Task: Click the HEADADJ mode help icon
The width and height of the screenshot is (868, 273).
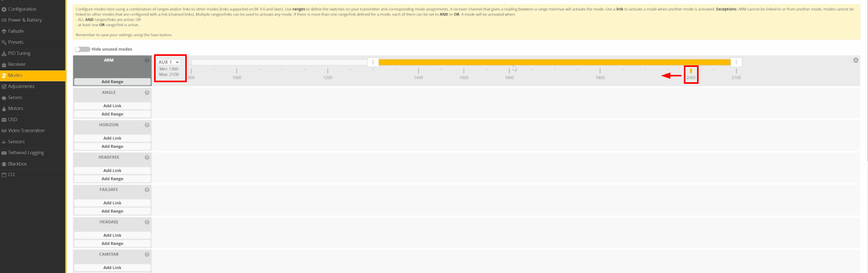Action: tap(147, 222)
